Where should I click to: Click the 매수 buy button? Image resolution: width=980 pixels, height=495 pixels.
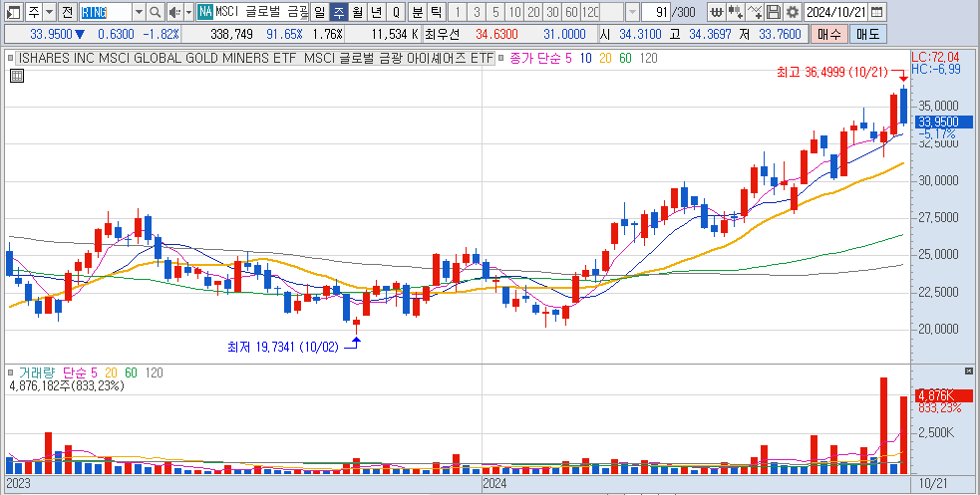[x=829, y=34]
